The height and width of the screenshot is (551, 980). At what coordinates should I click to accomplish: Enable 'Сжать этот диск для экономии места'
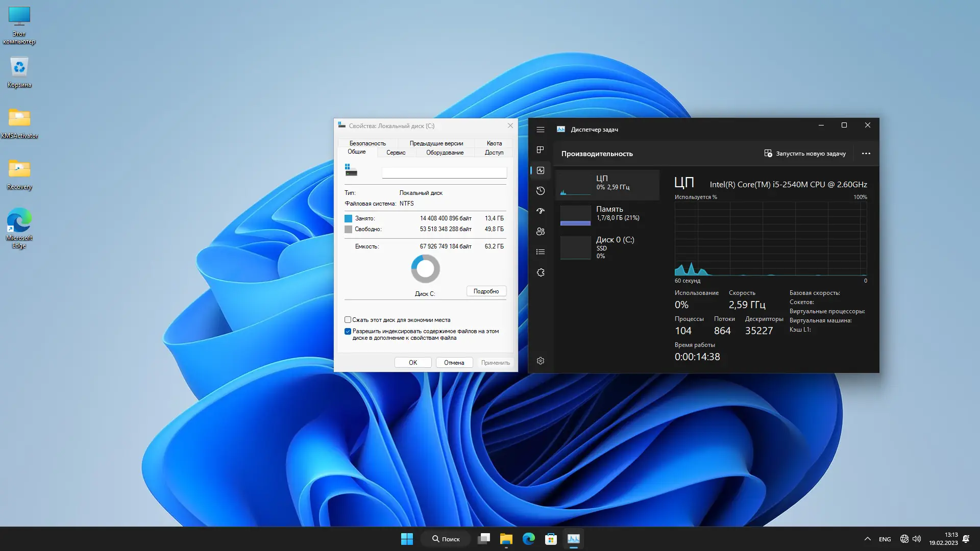coord(348,320)
